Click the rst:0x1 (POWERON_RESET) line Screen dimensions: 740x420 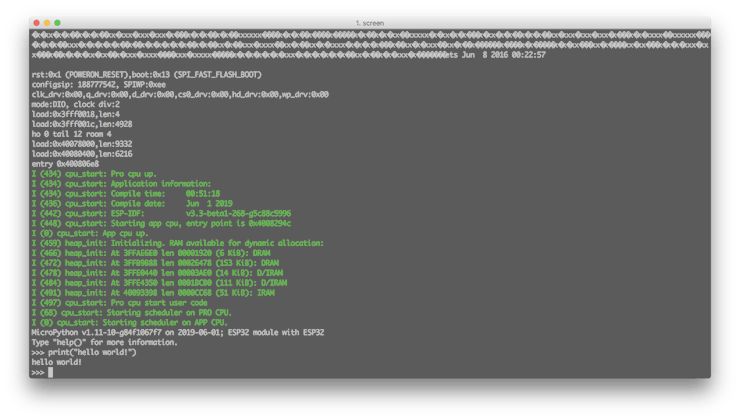(146, 75)
